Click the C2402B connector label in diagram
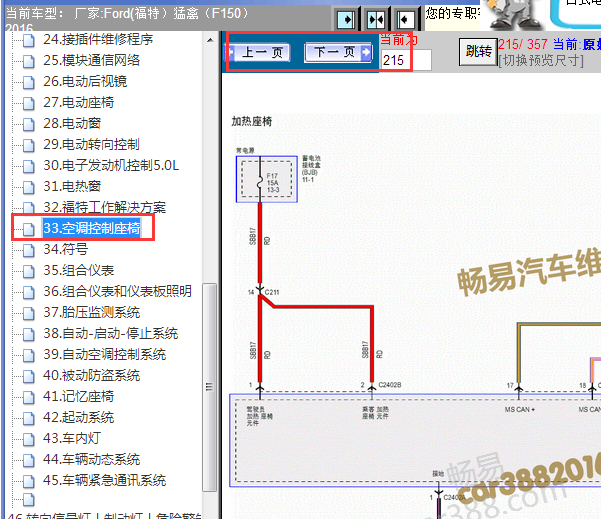The height and width of the screenshot is (519, 601). click(389, 385)
